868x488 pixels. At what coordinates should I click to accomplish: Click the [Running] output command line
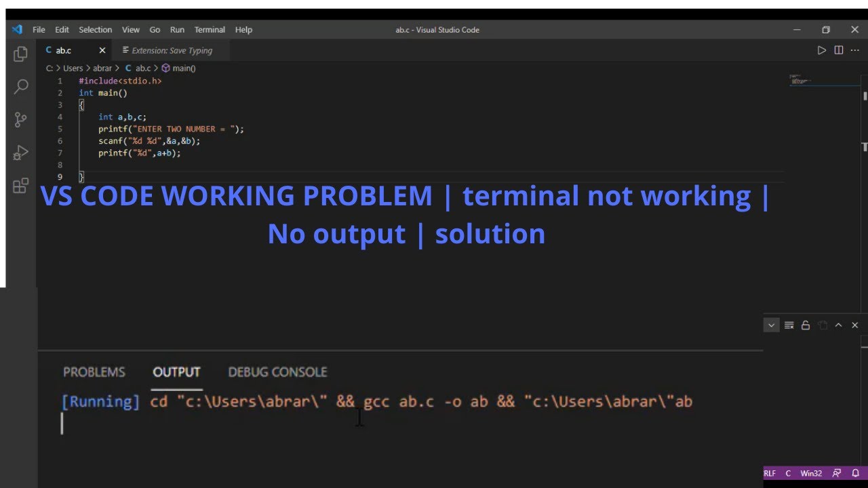[x=377, y=402]
